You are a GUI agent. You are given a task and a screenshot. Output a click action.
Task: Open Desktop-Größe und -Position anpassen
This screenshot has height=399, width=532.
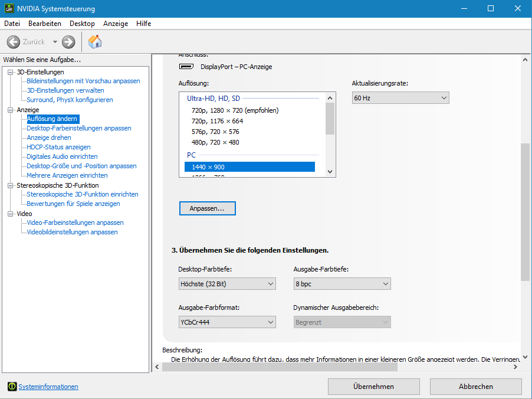[82, 166]
